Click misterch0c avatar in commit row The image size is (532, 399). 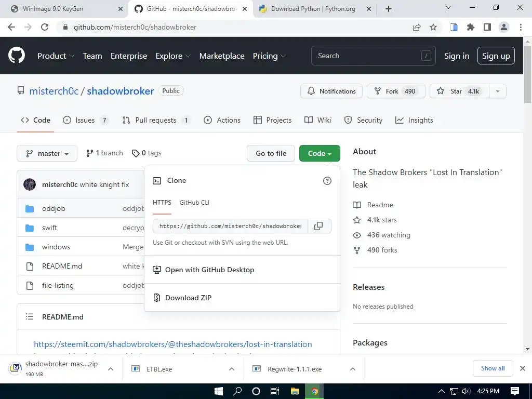(30, 184)
